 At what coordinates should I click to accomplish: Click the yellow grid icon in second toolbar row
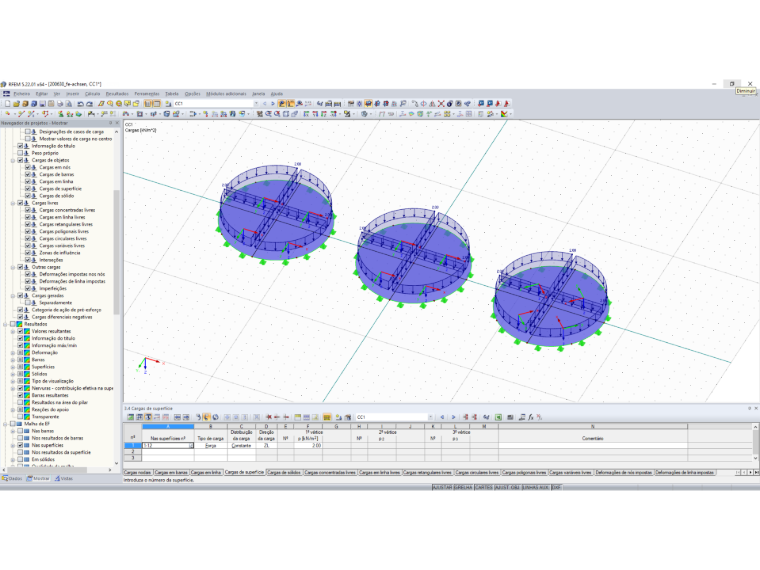click(447, 114)
